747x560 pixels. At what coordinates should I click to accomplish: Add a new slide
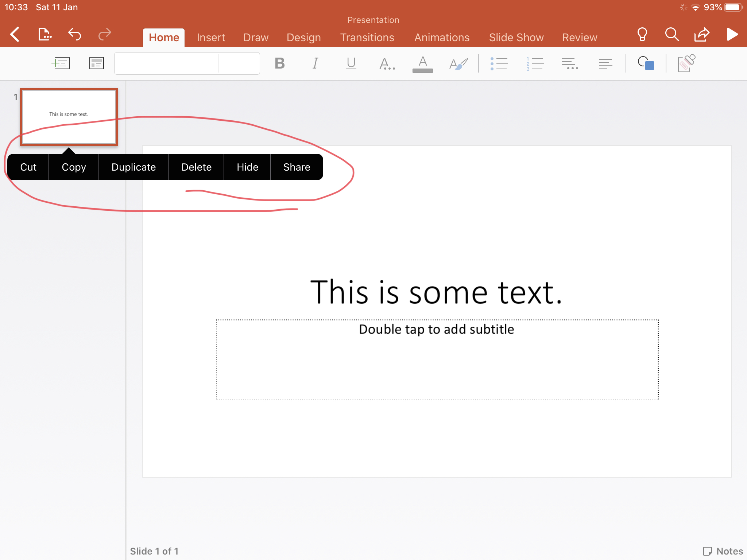(61, 63)
